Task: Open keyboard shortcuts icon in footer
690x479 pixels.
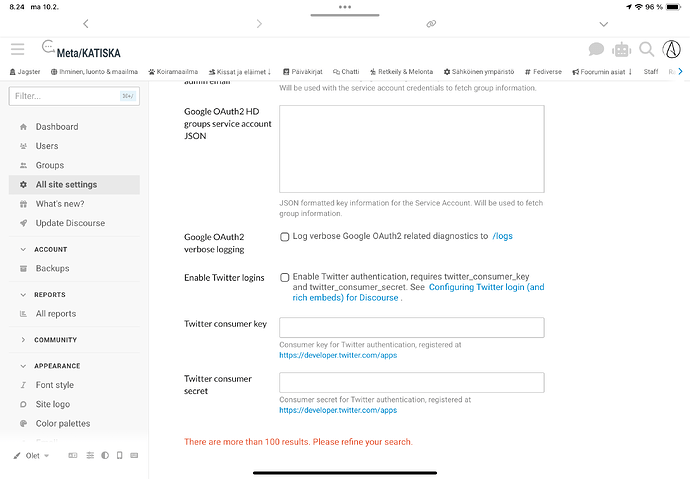Action: click(134, 455)
